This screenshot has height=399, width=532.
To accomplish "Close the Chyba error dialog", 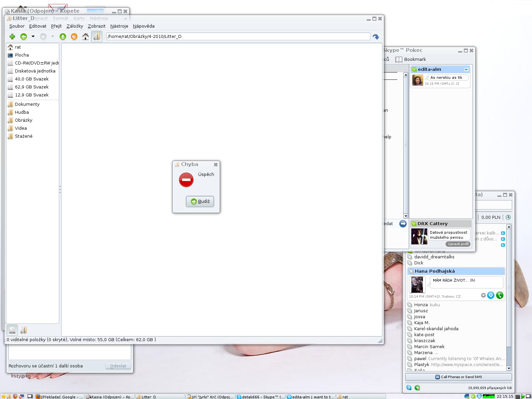I will click(x=215, y=165).
